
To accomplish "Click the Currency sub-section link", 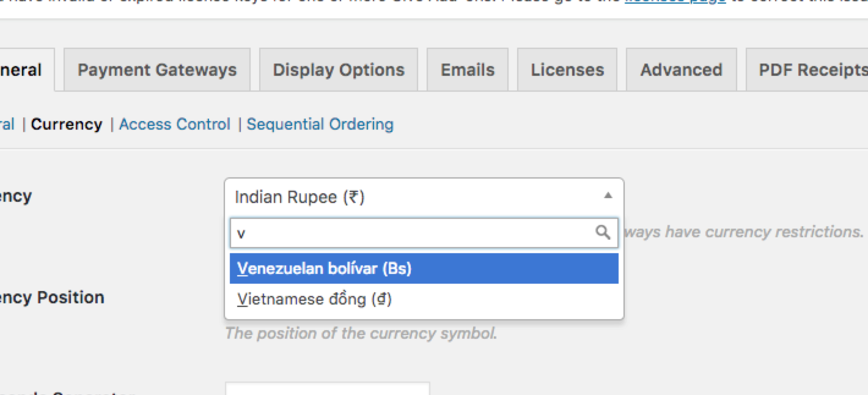I will [x=67, y=124].
